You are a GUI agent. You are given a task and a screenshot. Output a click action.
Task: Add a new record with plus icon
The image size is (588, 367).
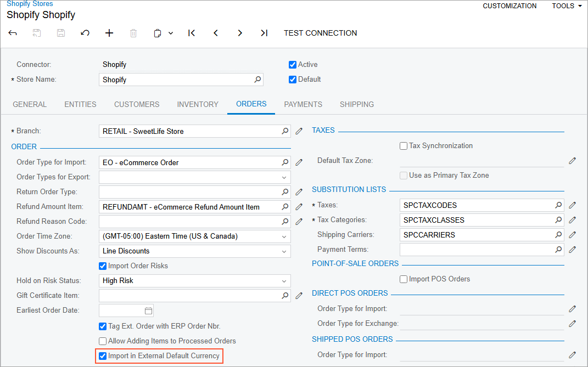[109, 33]
